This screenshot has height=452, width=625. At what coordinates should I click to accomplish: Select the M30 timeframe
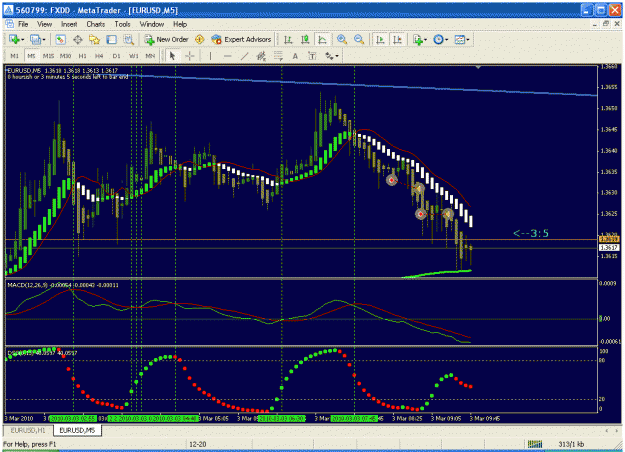(x=65, y=56)
